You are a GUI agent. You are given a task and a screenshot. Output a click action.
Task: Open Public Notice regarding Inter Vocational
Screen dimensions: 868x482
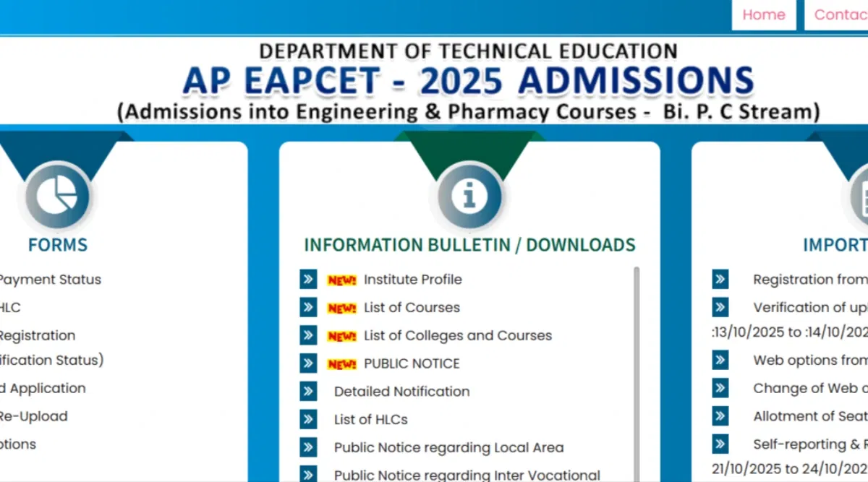pyautogui.click(x=467, y=475)
